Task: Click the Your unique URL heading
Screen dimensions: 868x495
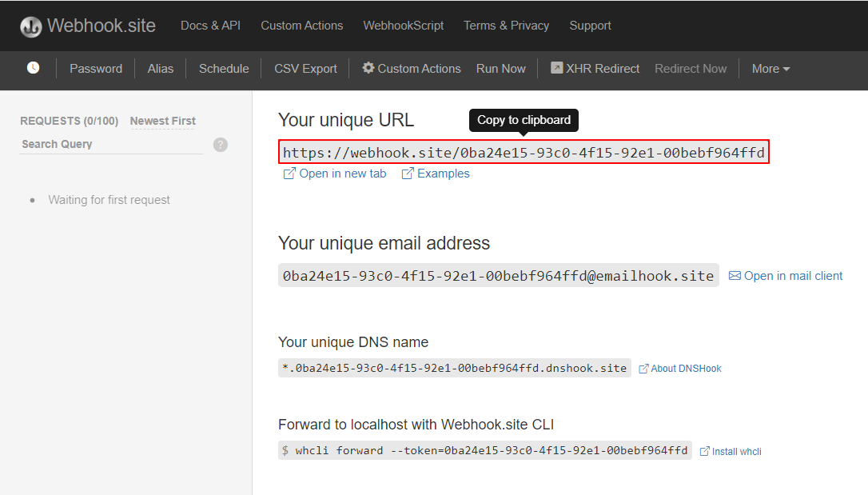Action: pos(346,120)
